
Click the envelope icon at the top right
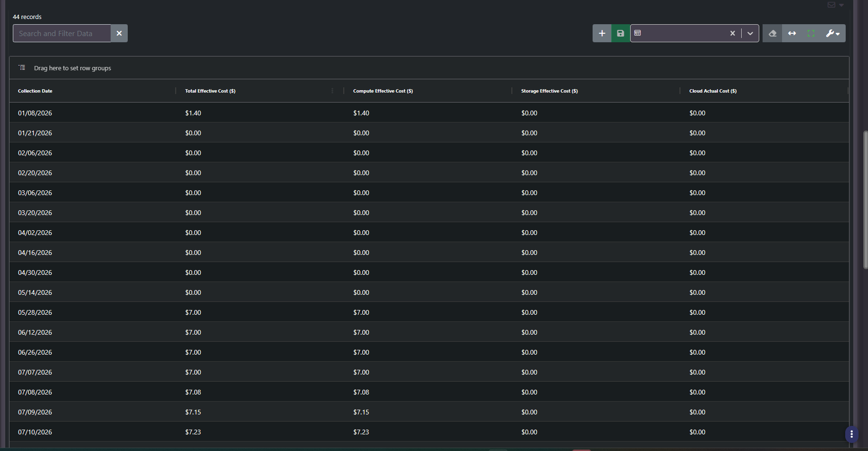point(831,5)
